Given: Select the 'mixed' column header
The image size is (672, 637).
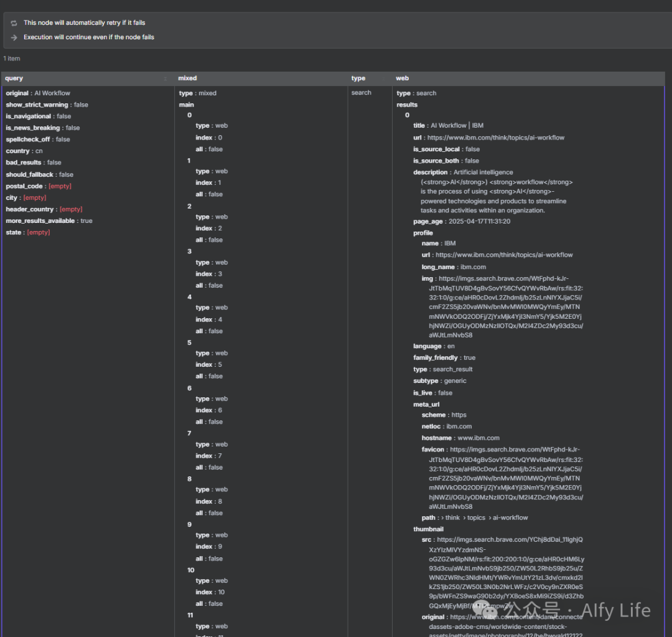Looking at the screenshot, I should click(187, 78).
